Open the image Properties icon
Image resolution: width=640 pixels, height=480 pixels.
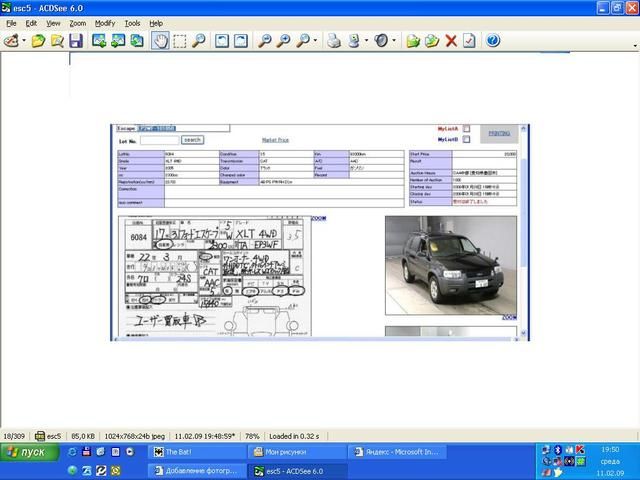469,40
